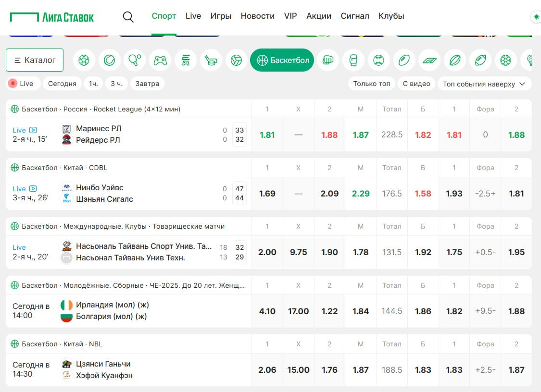This screenshot has width=541, height=392.
Task: Open the VIP tab
Action: tap(290, 16)
